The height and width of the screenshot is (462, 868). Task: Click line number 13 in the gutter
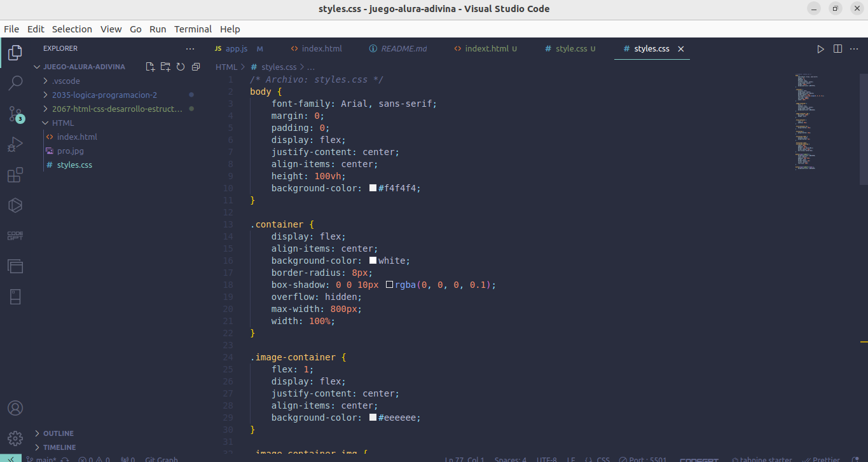tap(228, 224)
